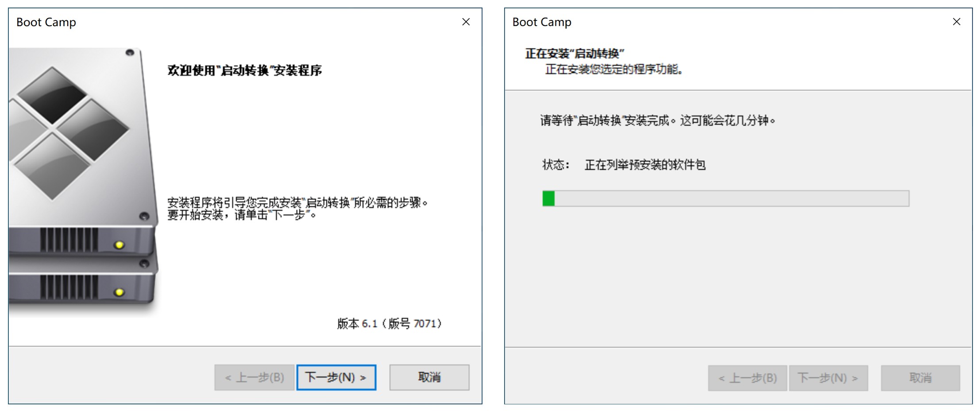
Task: Click the vent grille on upper drive
Action: (x=69, y=240)
